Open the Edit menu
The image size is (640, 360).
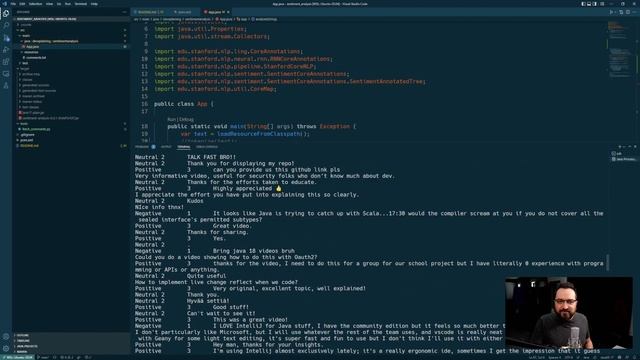tap(22, 4)
